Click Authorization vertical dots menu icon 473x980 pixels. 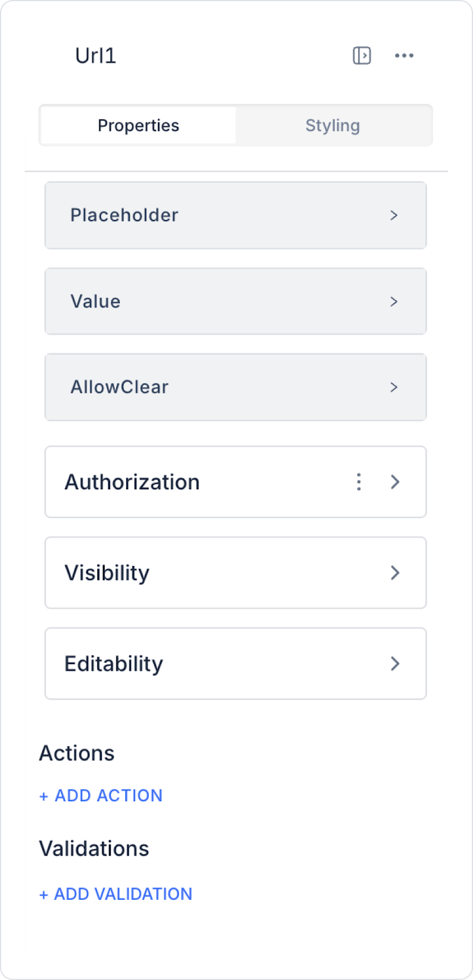[x=359, y=482]
